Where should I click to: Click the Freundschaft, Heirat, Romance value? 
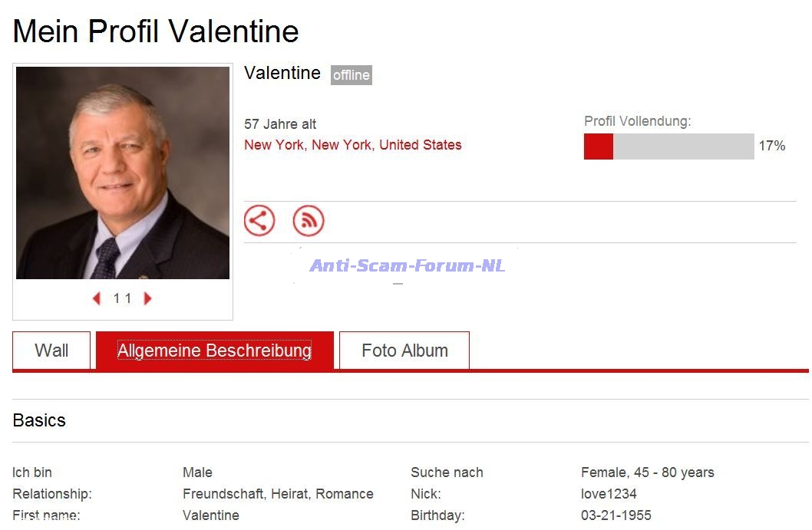click(x=278, y=494)
